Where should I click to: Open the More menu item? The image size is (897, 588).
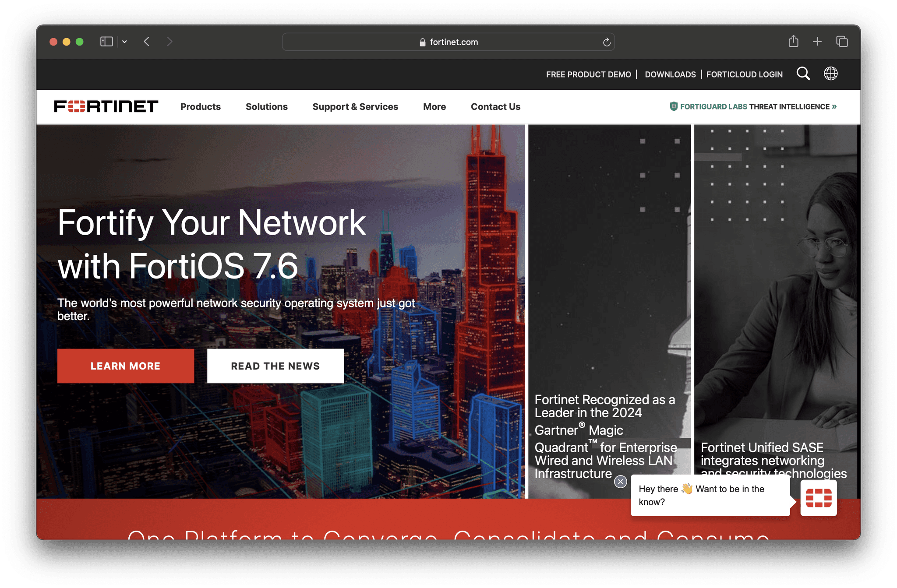pyautogui.click(x=434, y=106)
